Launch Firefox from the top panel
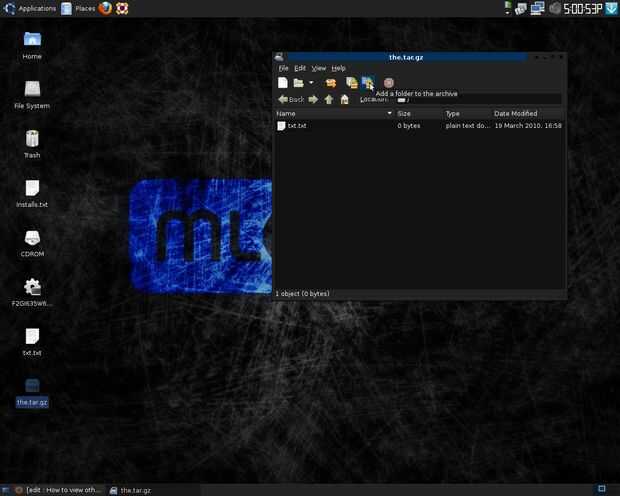This screenshot has height=496, width=620. [105, 8]
